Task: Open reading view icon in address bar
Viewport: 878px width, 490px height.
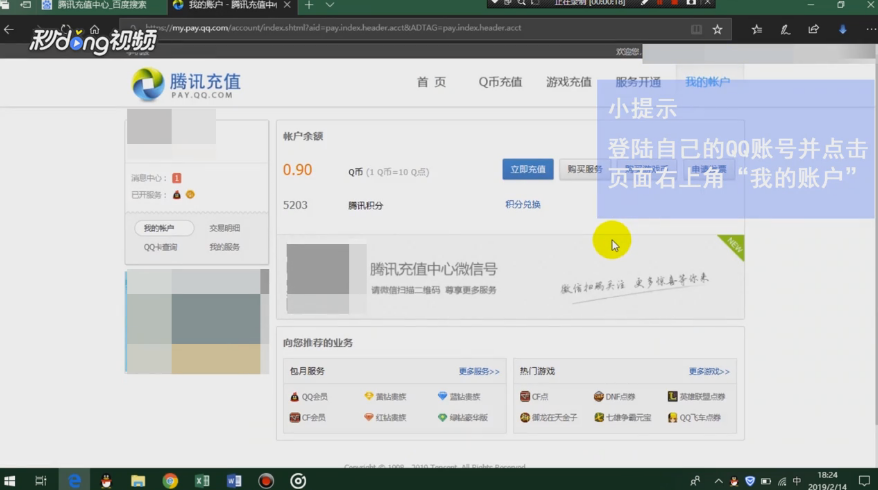Action: (x=696, y=29)
